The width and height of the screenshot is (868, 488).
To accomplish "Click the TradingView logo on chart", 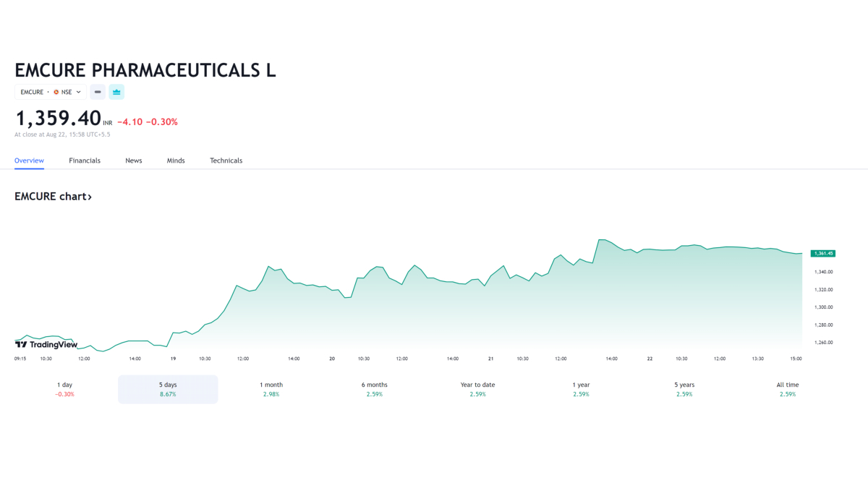I will pyautogui.click(x=46, y=345).
